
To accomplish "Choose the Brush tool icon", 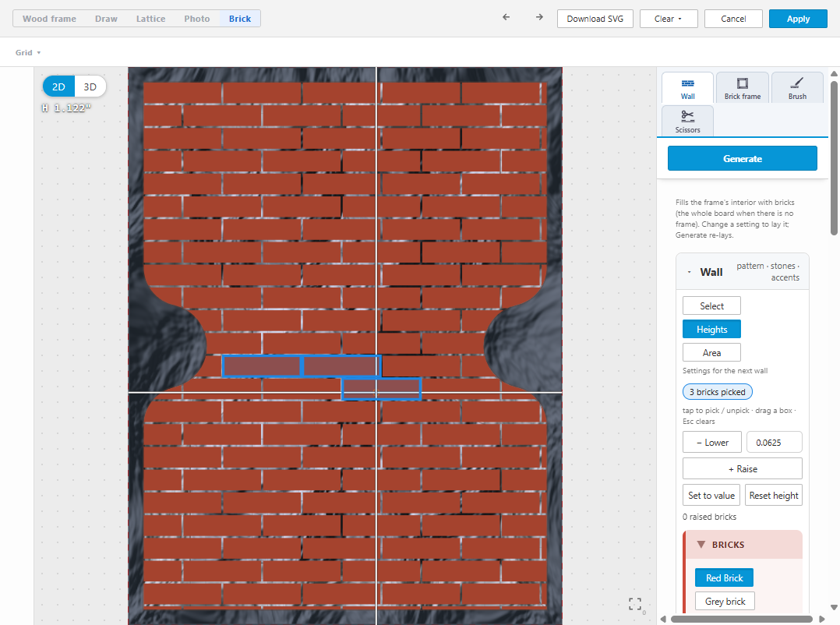I will click(796, 83).
